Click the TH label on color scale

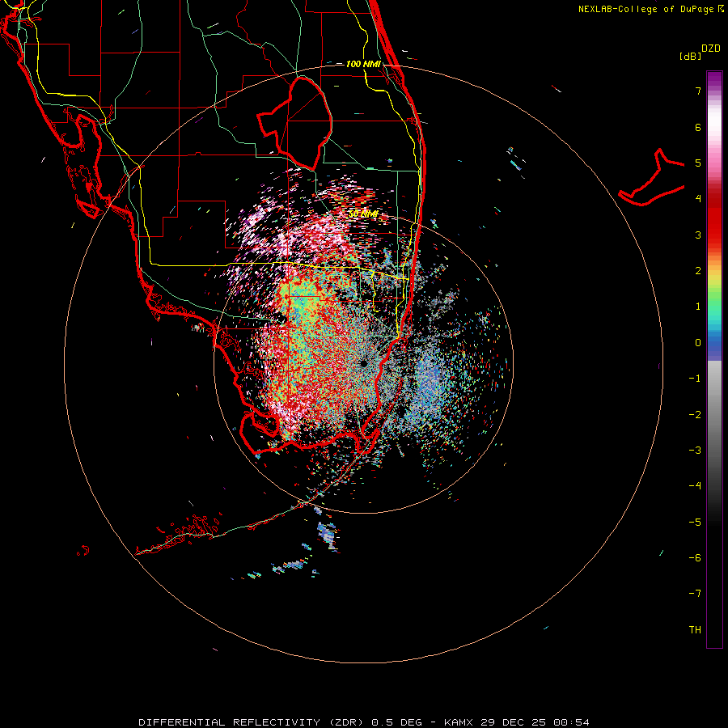(695, 629)
